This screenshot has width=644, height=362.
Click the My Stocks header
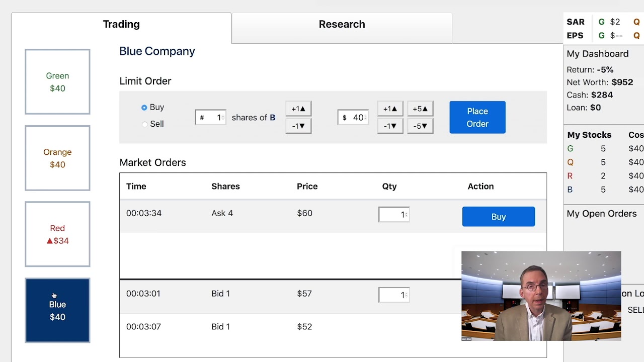click(x=589, y=135)
